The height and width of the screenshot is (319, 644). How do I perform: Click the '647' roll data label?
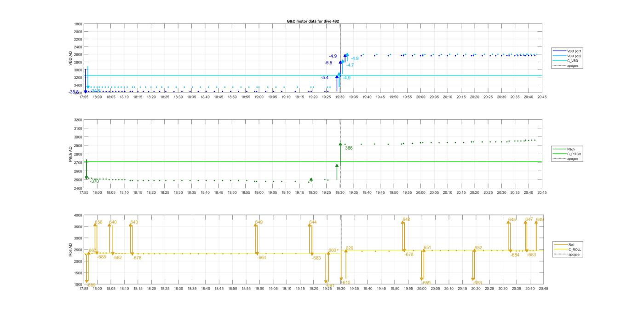tap(529, 220)
